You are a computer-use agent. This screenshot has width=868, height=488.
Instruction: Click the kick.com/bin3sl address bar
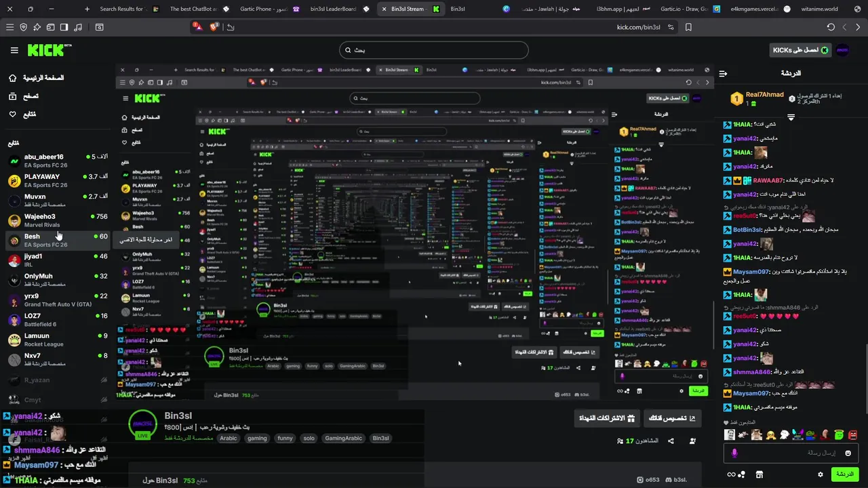(x=638, y=27)
